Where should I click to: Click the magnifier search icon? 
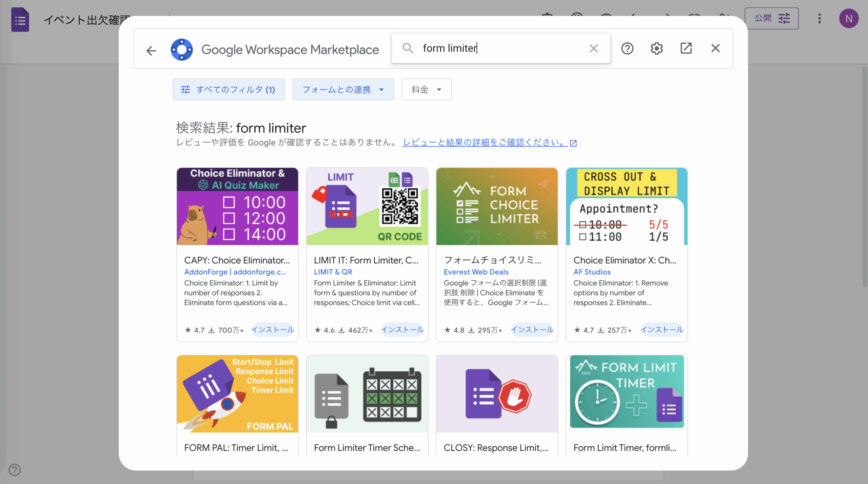[x=408, y=48]
